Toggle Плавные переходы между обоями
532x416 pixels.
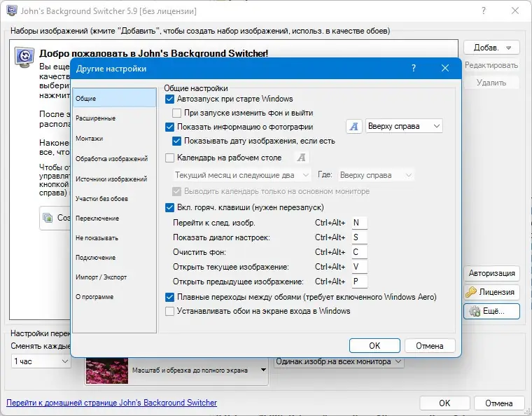(x=169, y=297)
